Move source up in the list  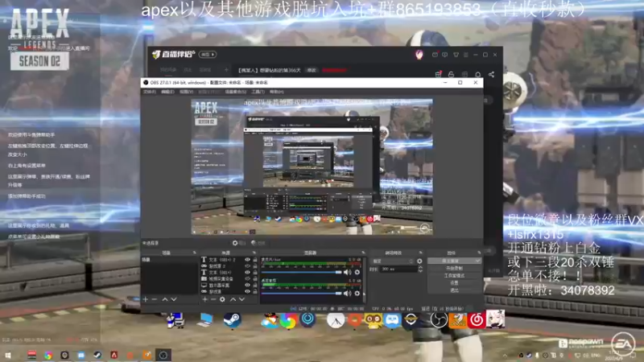click(233, 299)
